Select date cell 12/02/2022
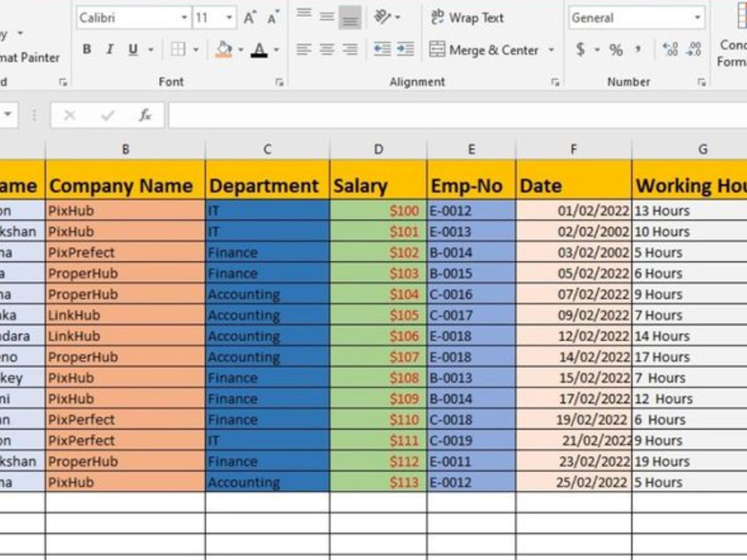Screen dimensions: 747x560 [574, 336]
